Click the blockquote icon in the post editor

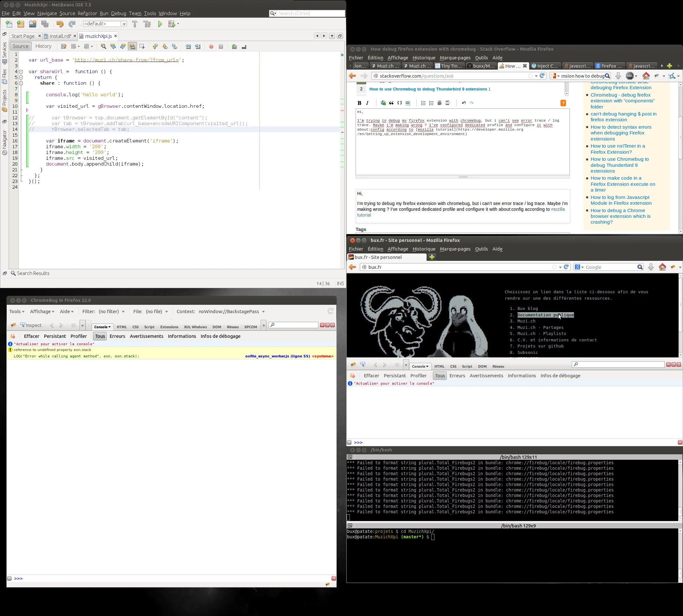pos(392,103)
